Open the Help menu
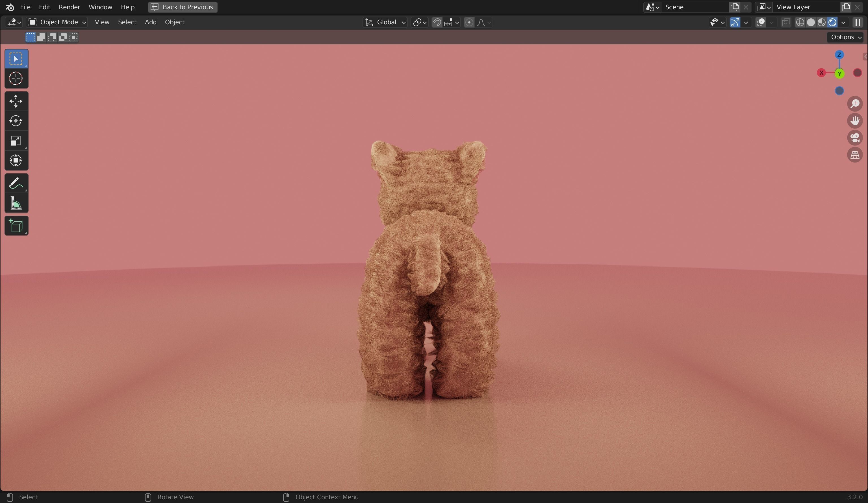868x503 pixels. [x=127, y=7]
